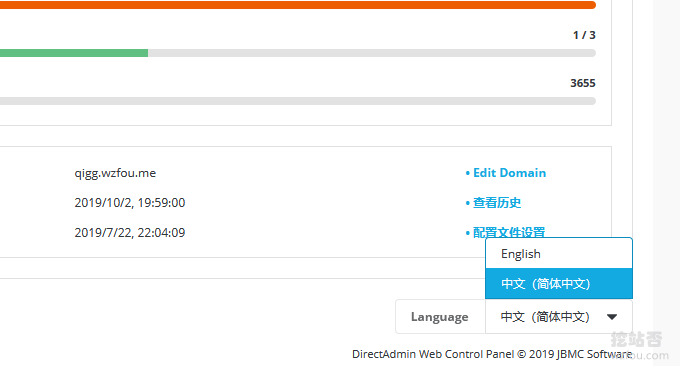This screenshot has height=366, width=680.
Task: Click the 1 / 3 usage value
Action: point(584,35)
